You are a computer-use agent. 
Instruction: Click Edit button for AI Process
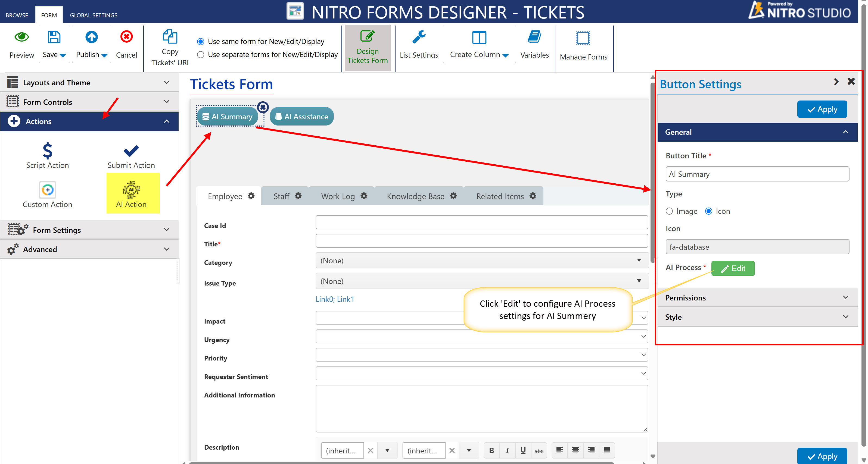tap(733, 268)
